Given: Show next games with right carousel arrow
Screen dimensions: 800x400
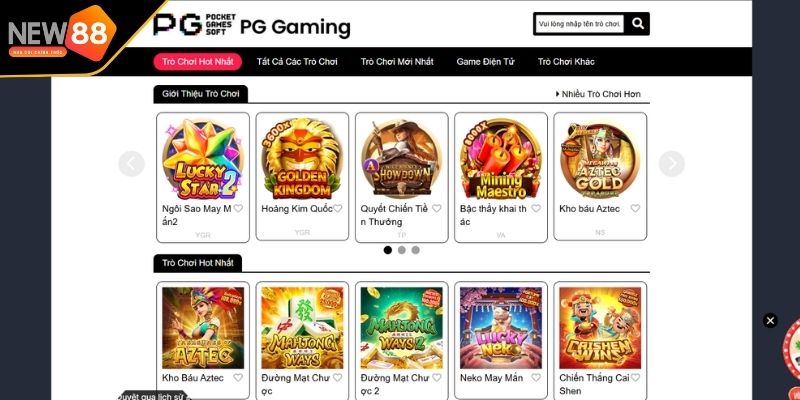Looking at the screenshot, I should click(x=671, y=164).
